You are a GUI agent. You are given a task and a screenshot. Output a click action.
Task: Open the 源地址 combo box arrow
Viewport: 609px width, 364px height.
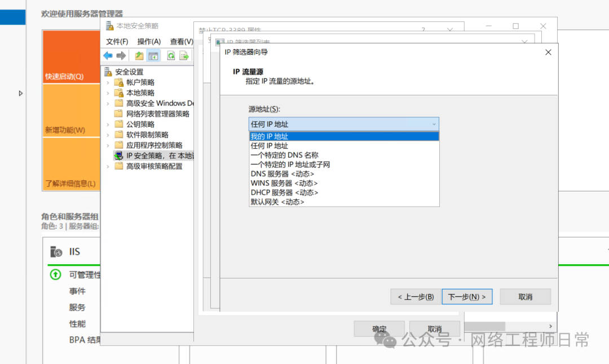pyautogui.click(x=434, y=124)
